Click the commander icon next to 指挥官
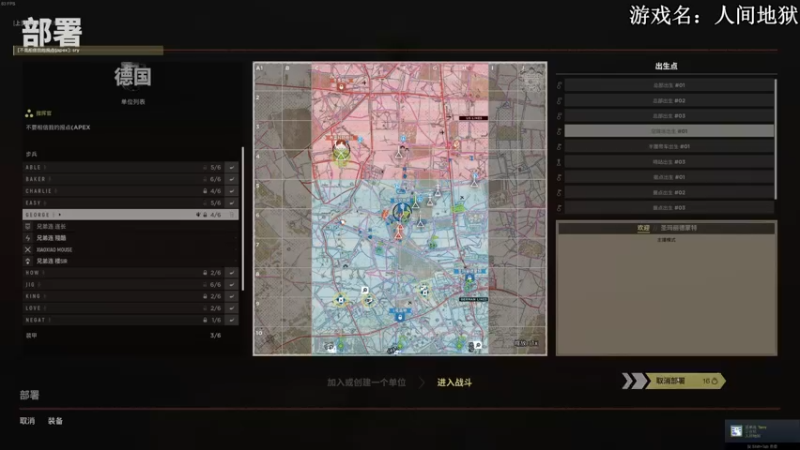 tap(29, 113)
